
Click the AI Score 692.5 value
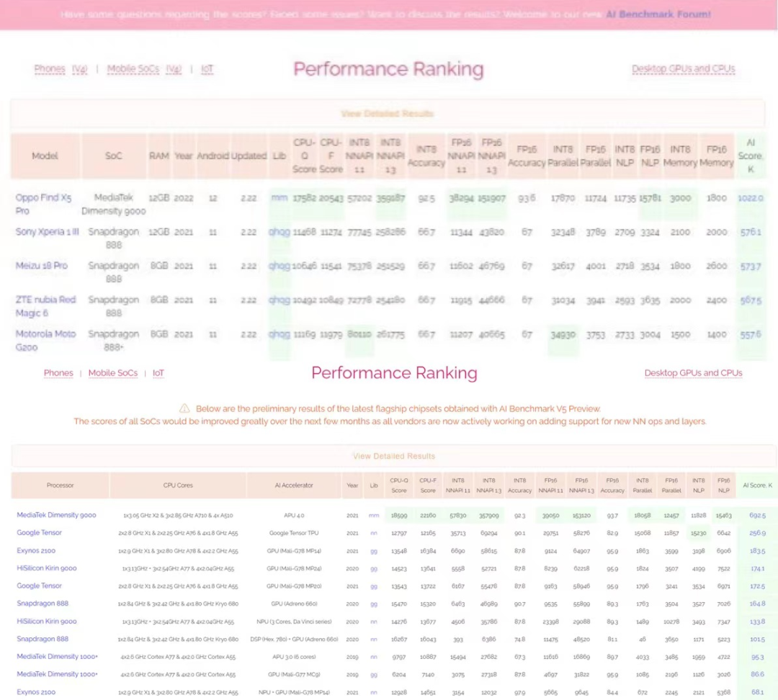point(757,516)
